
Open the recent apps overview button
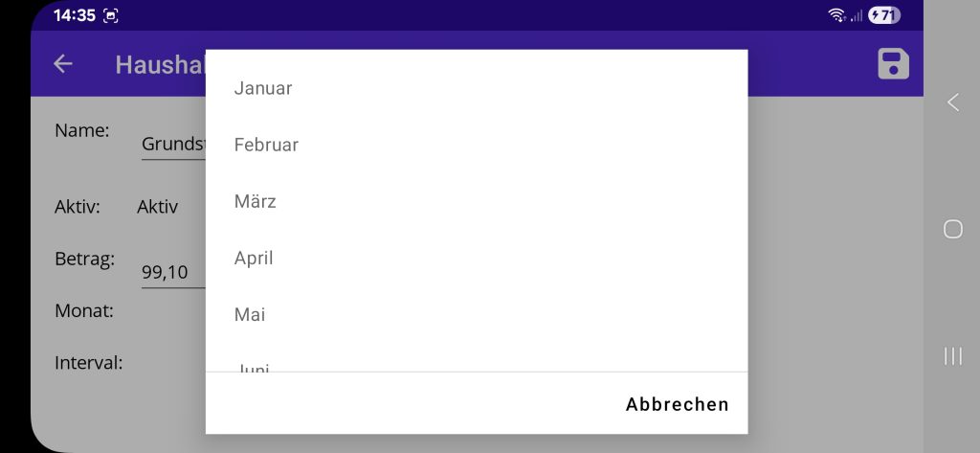[952, 356]
